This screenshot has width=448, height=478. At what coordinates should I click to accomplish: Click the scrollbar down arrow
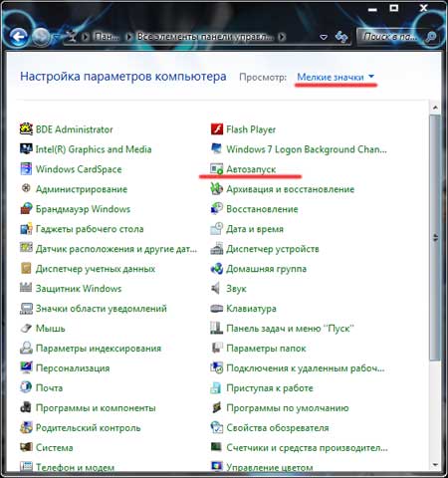[435, 465]
